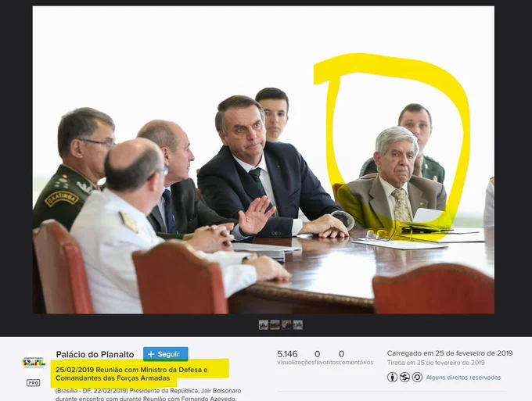Image resolution: width=532 pixels, height=401 pixels.
Task: Click the Tirada em 25 de fevereiro date
Action: (436, 363)
